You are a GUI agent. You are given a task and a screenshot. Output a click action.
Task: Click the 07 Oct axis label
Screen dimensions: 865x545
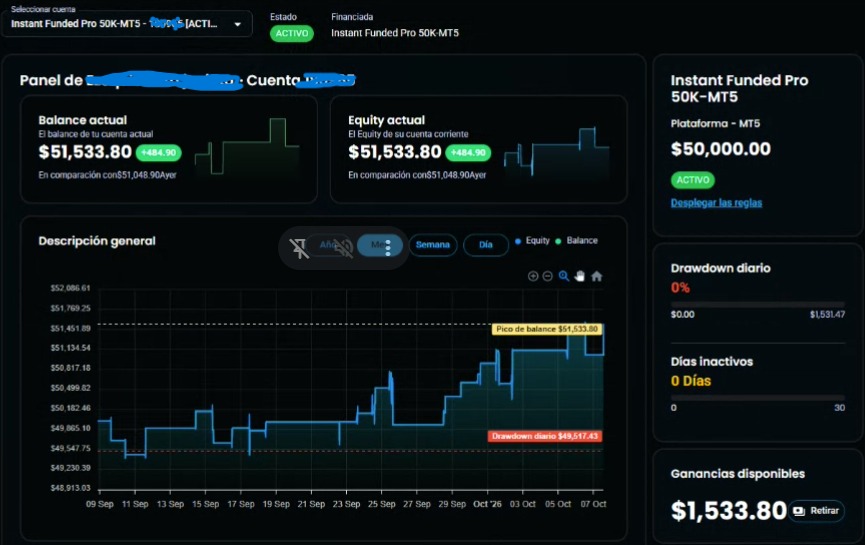click(x=593, y=504)
